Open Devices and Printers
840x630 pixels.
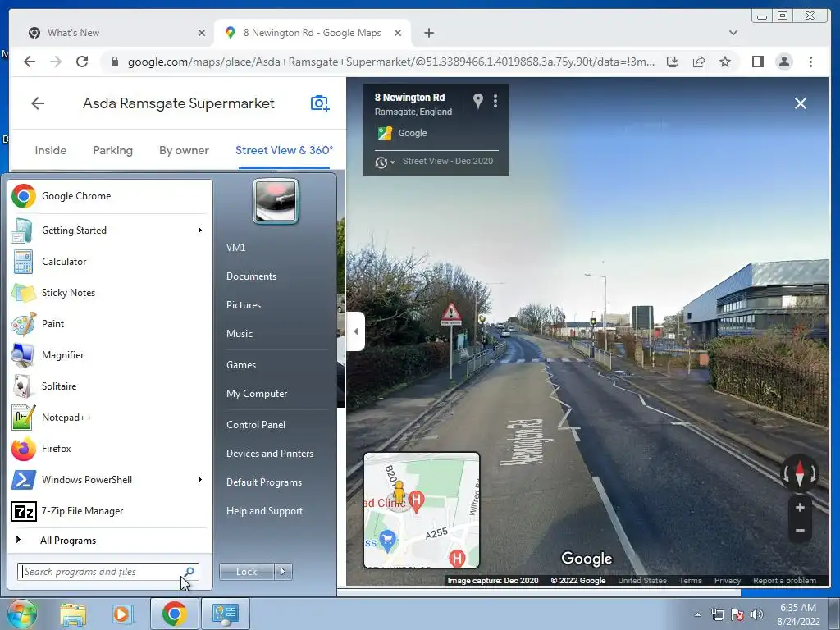point(269,454)
